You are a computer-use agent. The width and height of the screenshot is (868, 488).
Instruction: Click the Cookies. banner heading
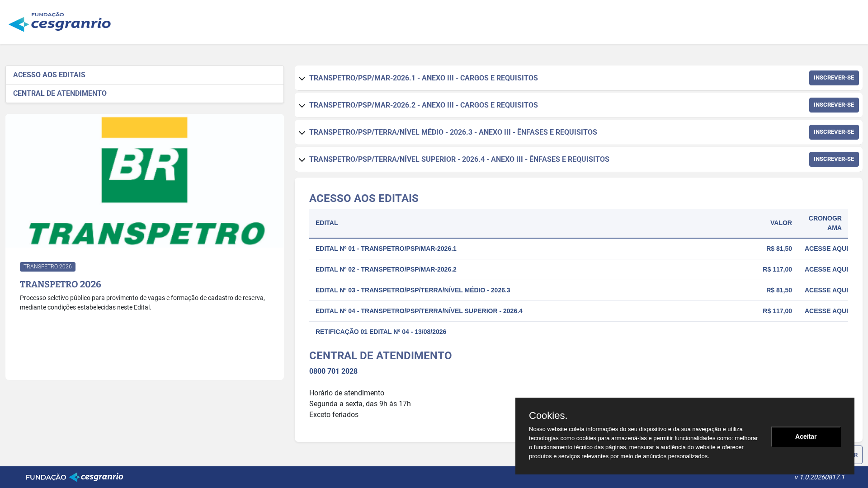click(x=548, y=415)
